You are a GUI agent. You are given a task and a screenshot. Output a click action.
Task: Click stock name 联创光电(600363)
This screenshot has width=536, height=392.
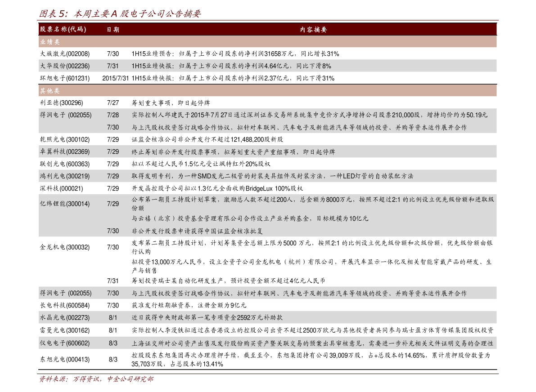(65, 164)
